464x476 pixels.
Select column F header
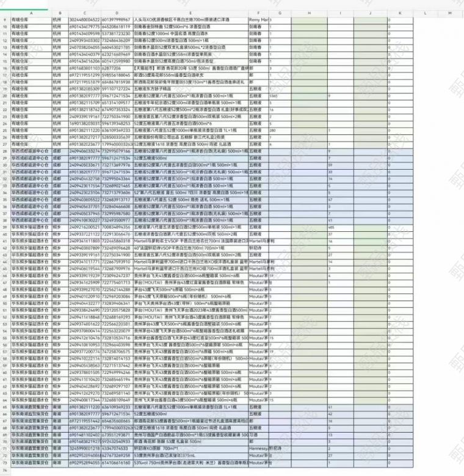click(258, 13)
